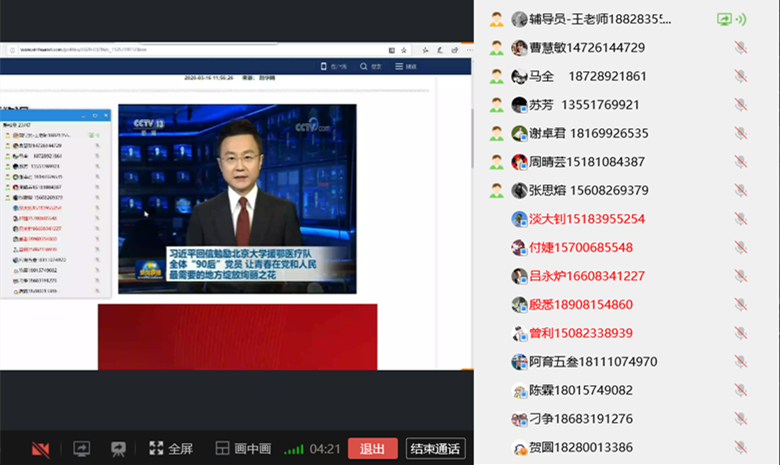Click the green signal strength indicator
The height and width of the screenshot is (465, 780).
[x=293, y=449]
